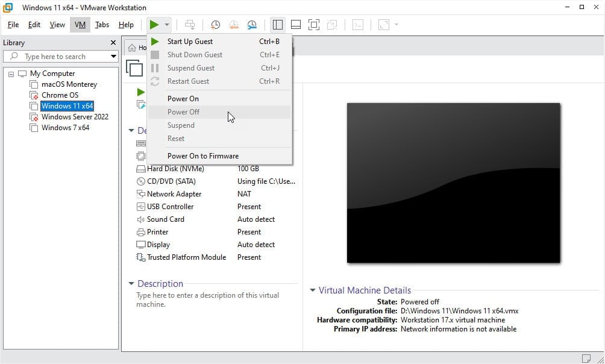605x364 pixels.
Task: Collapse the My Computer tree node
Action: coord(11,74)
